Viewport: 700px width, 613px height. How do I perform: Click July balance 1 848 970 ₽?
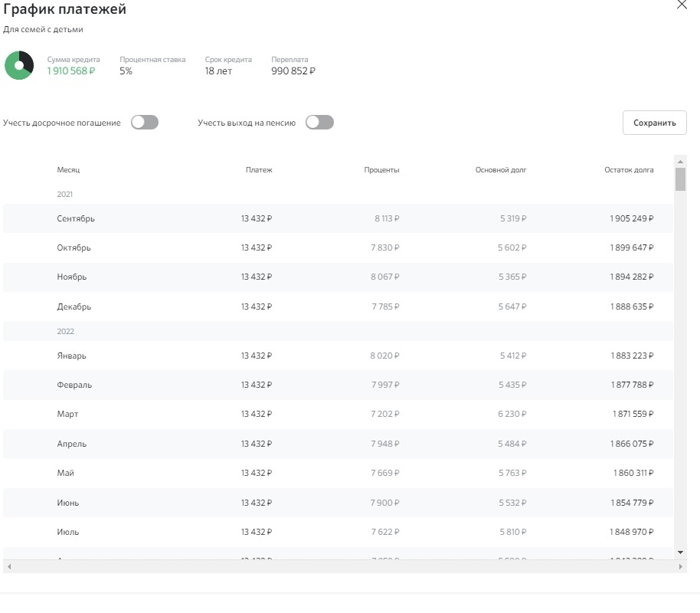coord(632,532)
